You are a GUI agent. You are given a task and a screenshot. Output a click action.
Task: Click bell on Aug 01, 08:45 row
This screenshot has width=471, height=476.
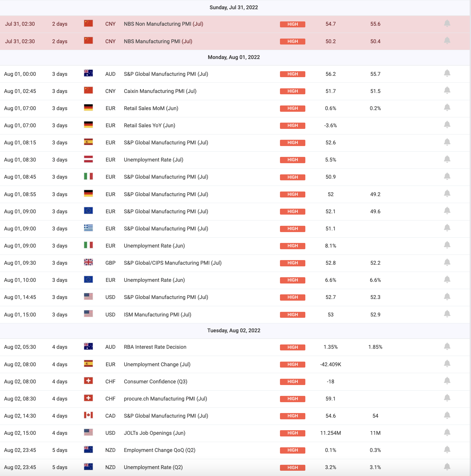click(x=447, y=176)
